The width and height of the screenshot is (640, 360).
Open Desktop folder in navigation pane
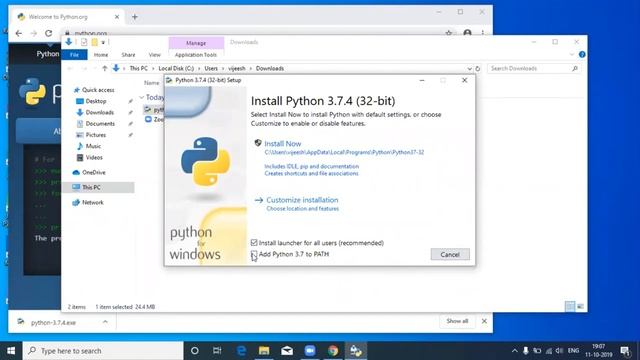(x=96, y=101)
